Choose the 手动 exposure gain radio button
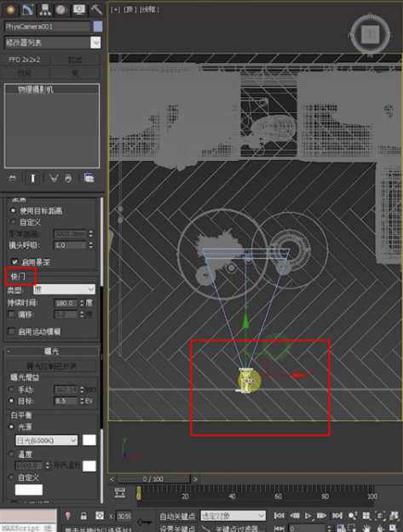403x532 pixels. pyautogui.click(x=12, y=389)
